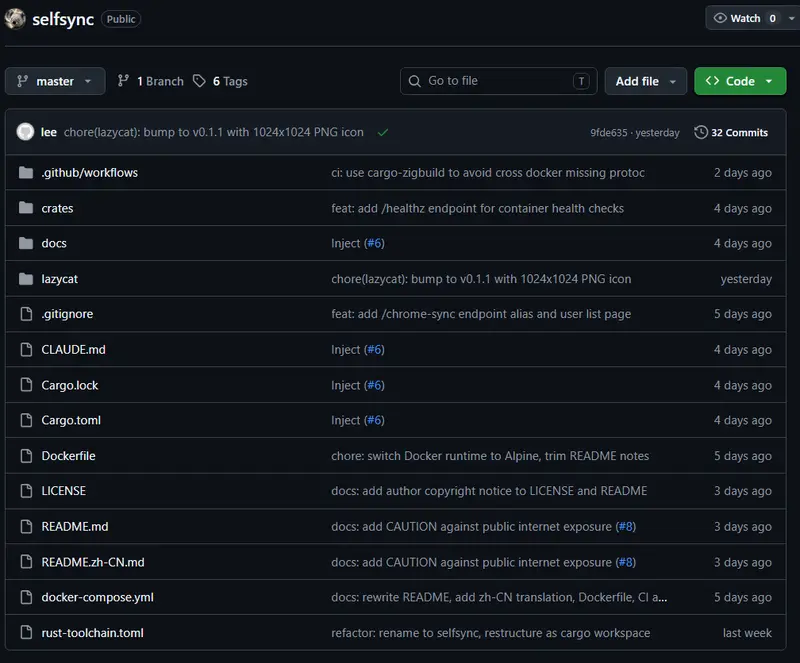
Task: Click the file icon next to Dockerfile
Action: tap(26, 456)
